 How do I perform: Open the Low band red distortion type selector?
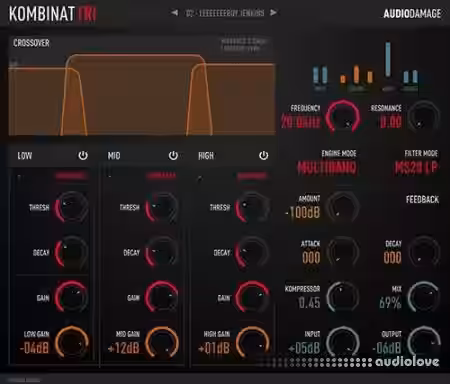coord(71,176)
